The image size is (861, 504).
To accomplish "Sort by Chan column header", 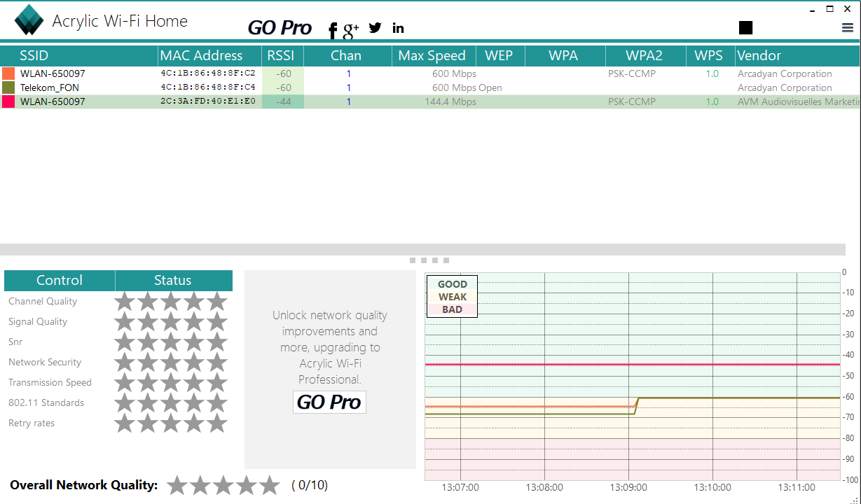I will click(x=348, y=56).
